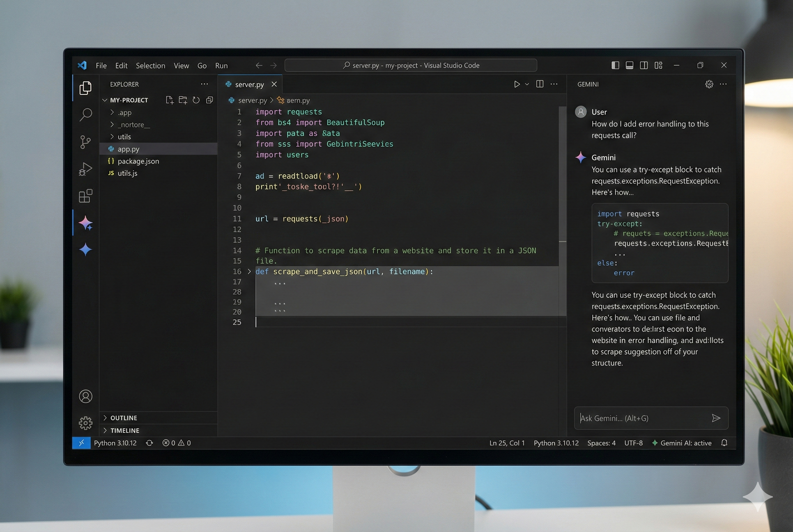Open the Source Control view

pos(86,142)
